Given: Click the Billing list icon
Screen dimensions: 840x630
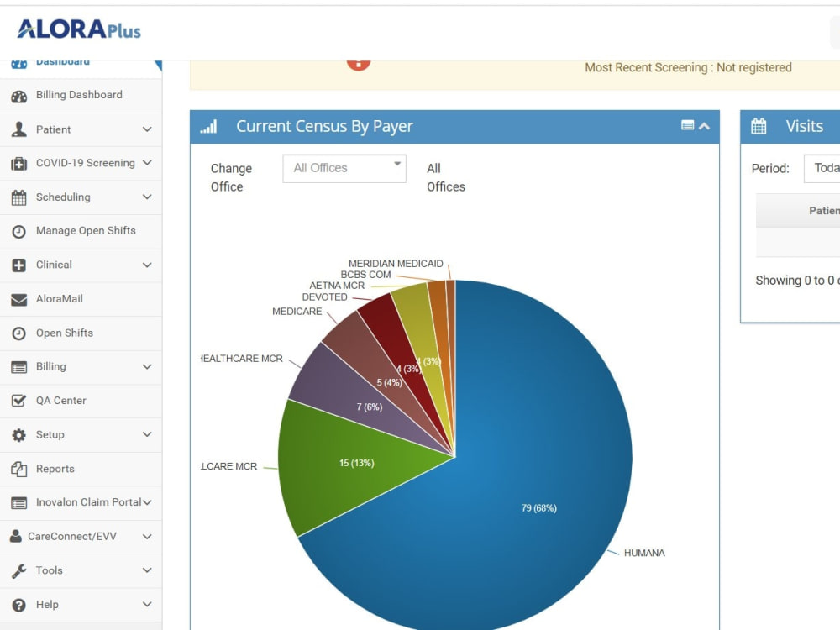Looking at the screenshot, I should (18, 367).
